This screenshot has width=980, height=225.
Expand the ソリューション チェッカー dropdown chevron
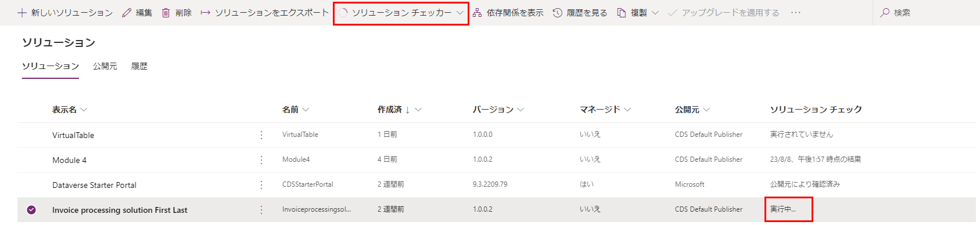tap(460, 13)
